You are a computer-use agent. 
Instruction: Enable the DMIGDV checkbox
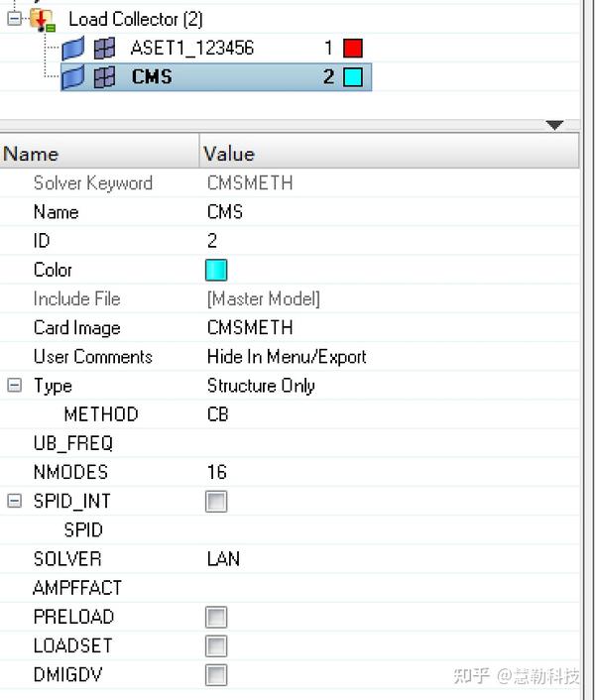[216, 675]
